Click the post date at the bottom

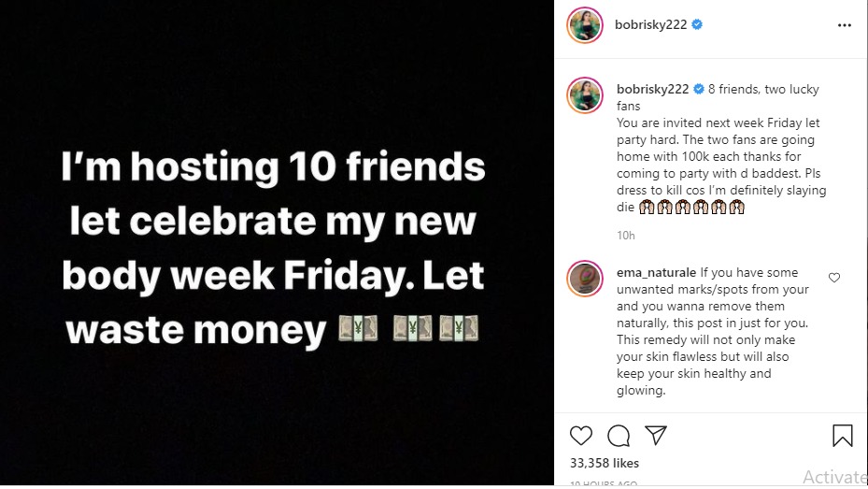[x=604, y=483]
